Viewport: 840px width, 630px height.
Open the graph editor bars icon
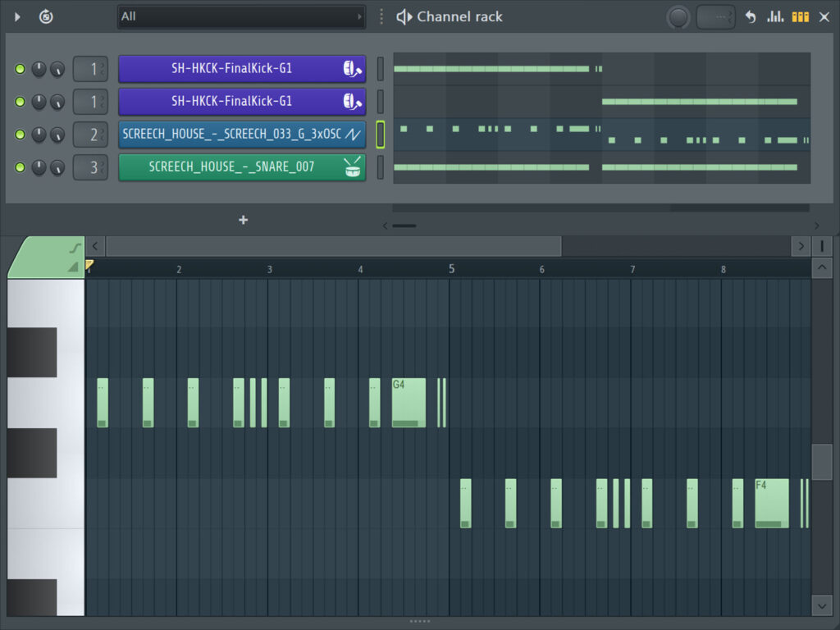pos(775,17)
